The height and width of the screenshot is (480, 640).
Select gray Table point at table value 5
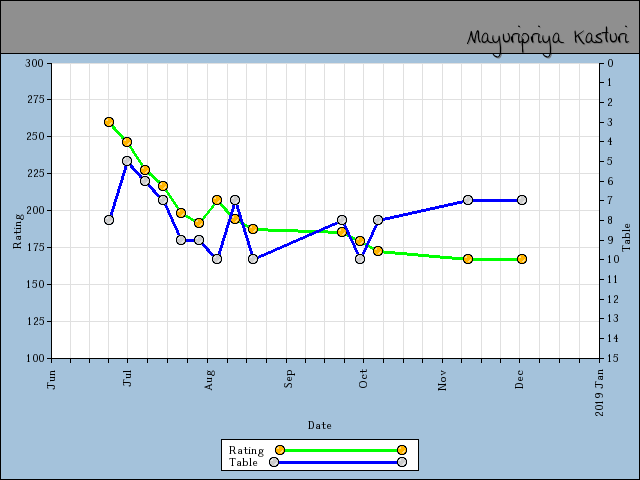pos(127,161)
